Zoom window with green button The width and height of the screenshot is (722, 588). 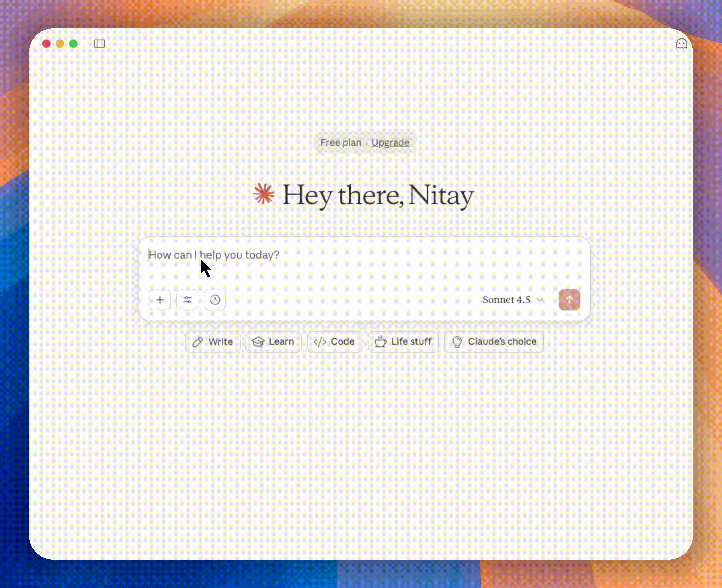[74, 44]
